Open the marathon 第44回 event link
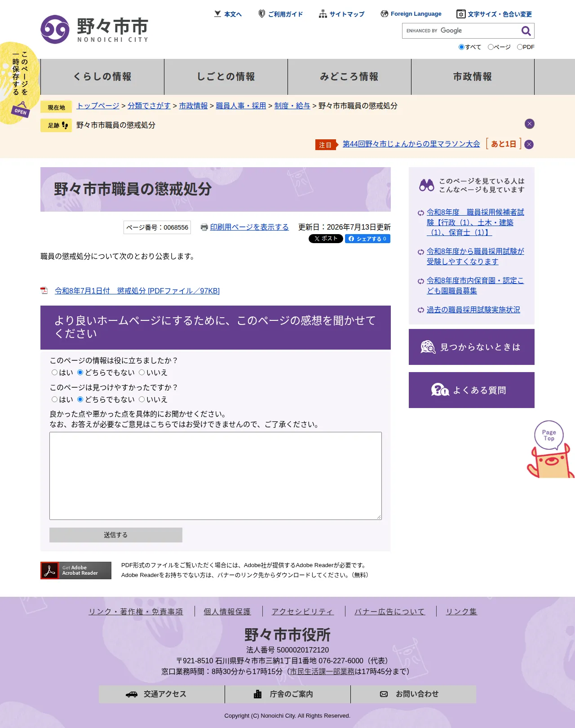 point(411,144)
